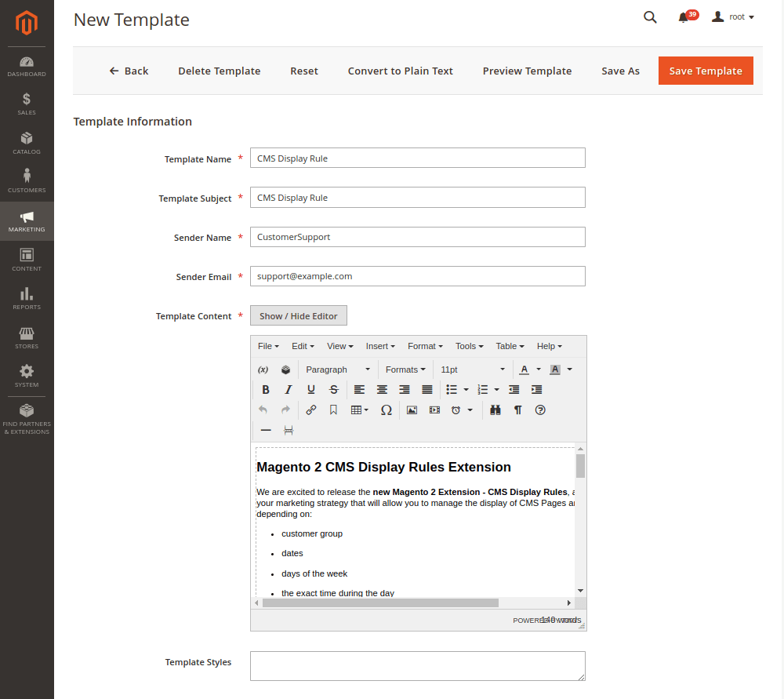Apply text color with A swatch
Image resolution: width=784 pixels, height=699 pixels.
coord(524,370)
